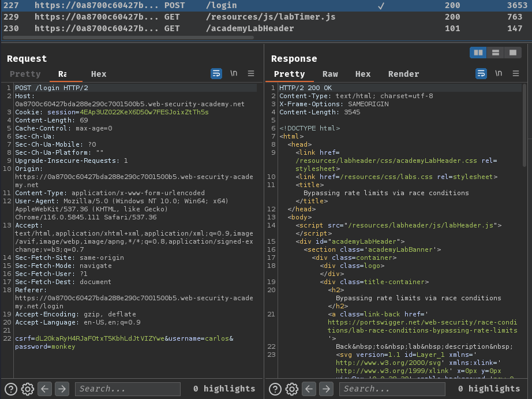The width and height of the screenshot is (532, 399).
Task: Select top-bottom split layout icon
Action: coord(496,53)
